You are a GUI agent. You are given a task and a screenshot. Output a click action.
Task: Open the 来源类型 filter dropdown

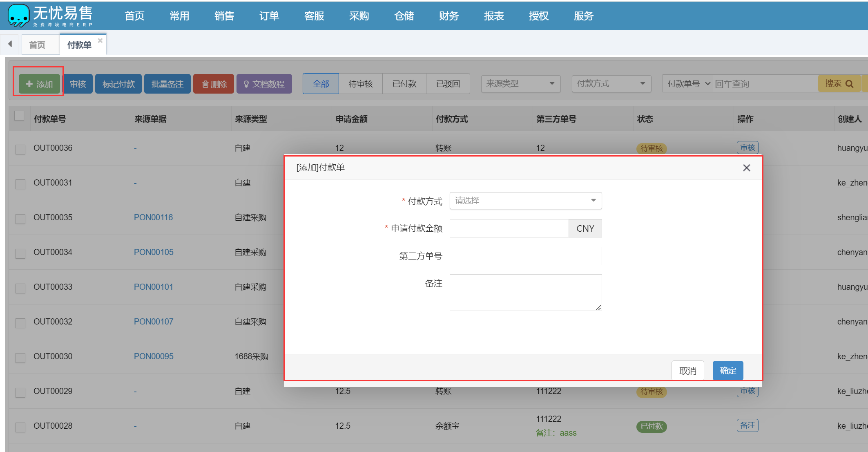pos(520,83)
